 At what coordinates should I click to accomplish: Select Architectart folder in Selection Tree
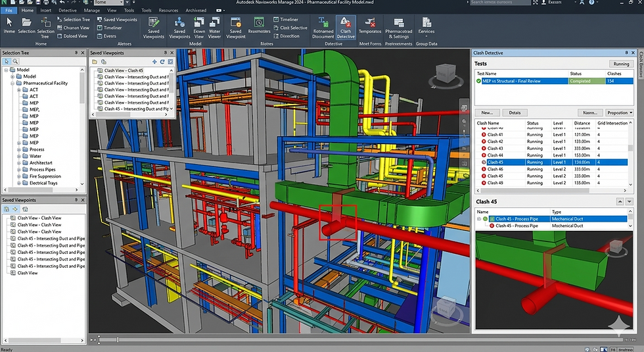(41, 163)
